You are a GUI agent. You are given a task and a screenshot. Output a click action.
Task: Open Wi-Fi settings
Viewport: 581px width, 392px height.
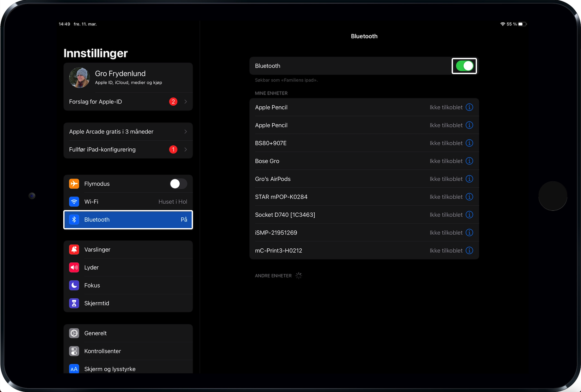pyautogui.click(x=128, y=202)
